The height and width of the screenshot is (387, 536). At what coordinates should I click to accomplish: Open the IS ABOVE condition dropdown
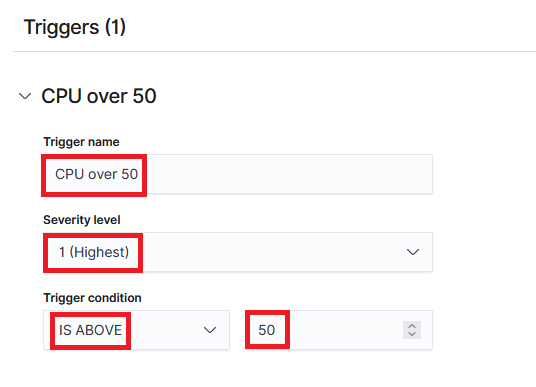pos(136,330)
